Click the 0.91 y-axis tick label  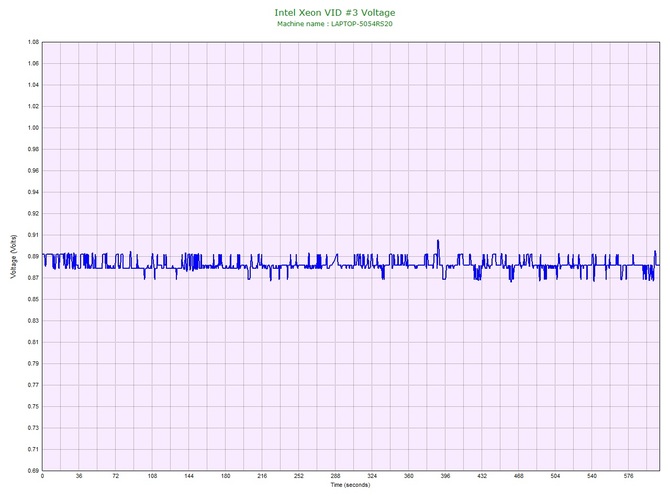tap(33, 235)
